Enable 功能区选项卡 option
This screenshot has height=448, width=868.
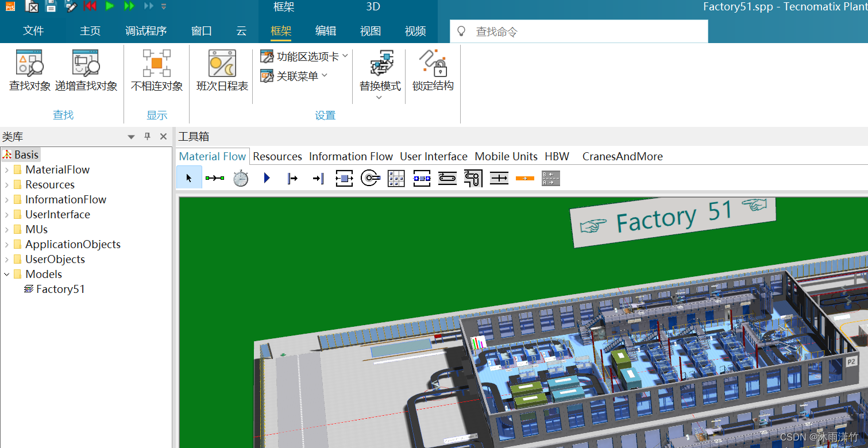[299, 55]
